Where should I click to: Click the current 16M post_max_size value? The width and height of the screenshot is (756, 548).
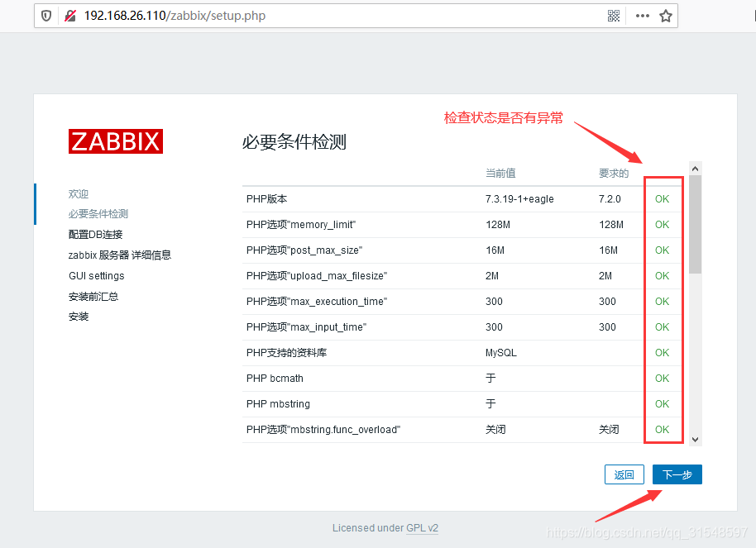[495, 250]
